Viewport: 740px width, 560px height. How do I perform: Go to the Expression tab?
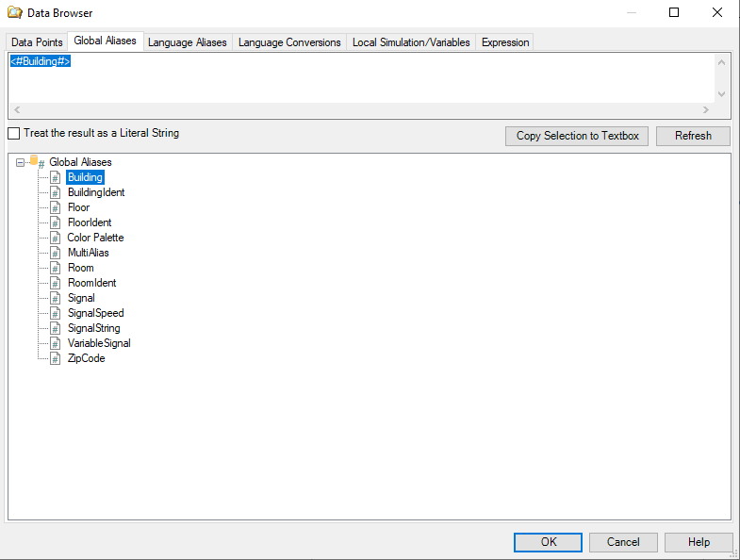tap(505, 42)
